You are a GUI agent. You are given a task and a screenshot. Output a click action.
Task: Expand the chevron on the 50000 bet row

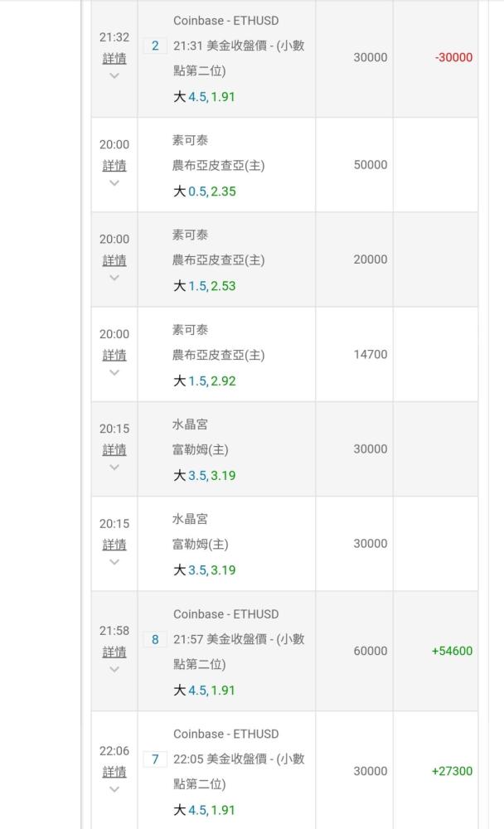click(114, 183)
